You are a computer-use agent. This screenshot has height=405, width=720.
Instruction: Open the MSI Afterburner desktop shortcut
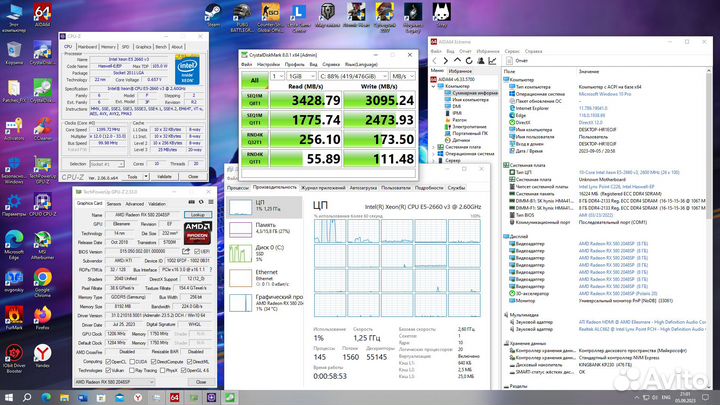42,246
